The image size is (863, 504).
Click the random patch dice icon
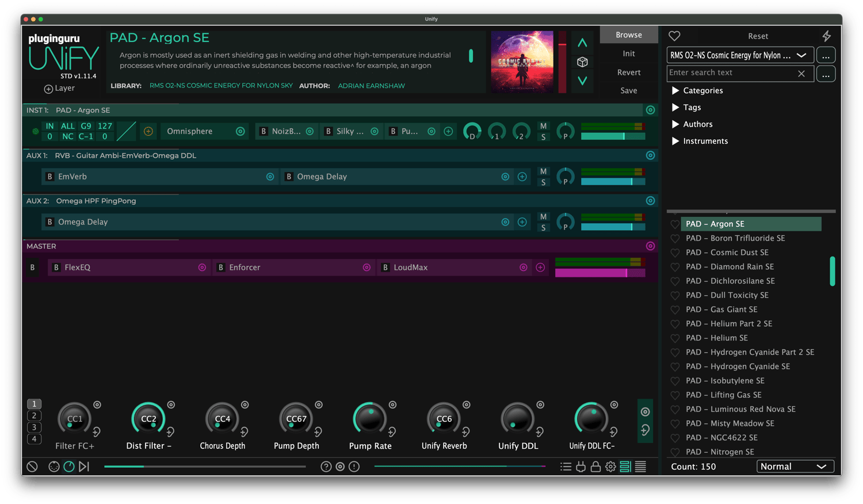click(x=582, y=62)
